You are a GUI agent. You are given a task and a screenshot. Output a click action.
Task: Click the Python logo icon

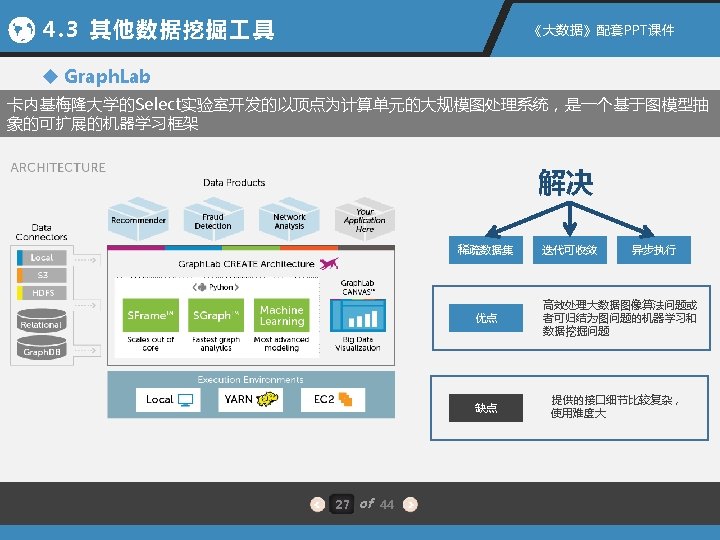[x=202, y=287]
